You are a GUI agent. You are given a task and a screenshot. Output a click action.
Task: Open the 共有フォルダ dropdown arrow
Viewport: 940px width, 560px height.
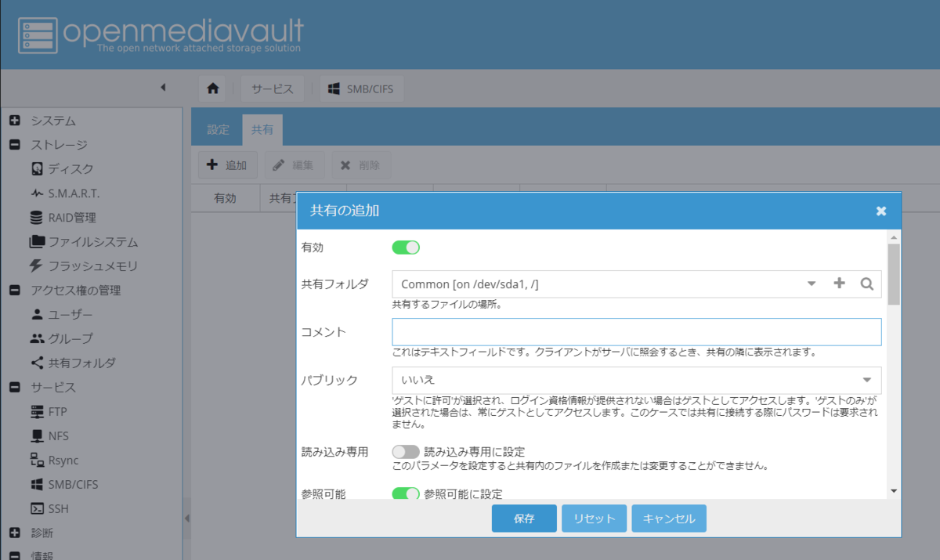[812, 284]
